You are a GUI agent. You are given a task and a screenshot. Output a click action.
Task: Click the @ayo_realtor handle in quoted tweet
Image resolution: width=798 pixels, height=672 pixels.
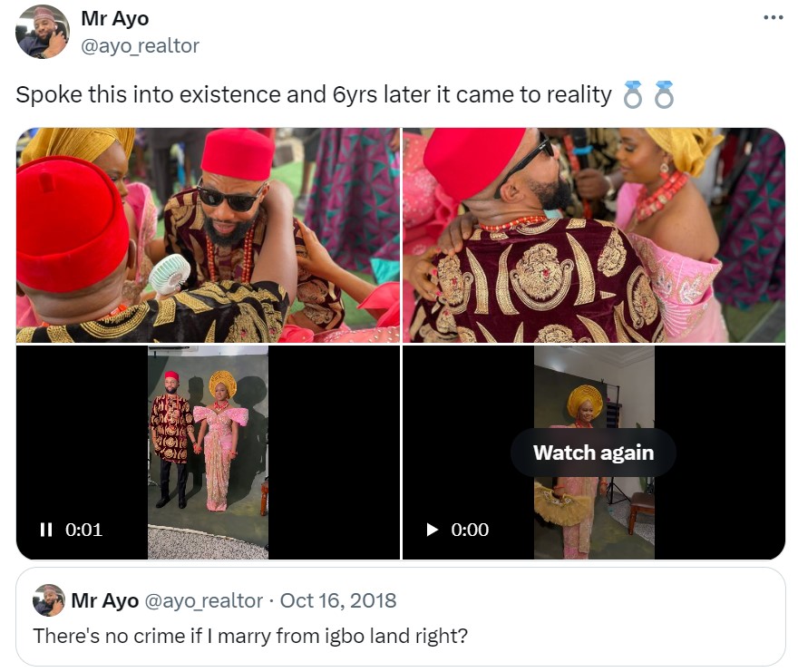point(204,600)
